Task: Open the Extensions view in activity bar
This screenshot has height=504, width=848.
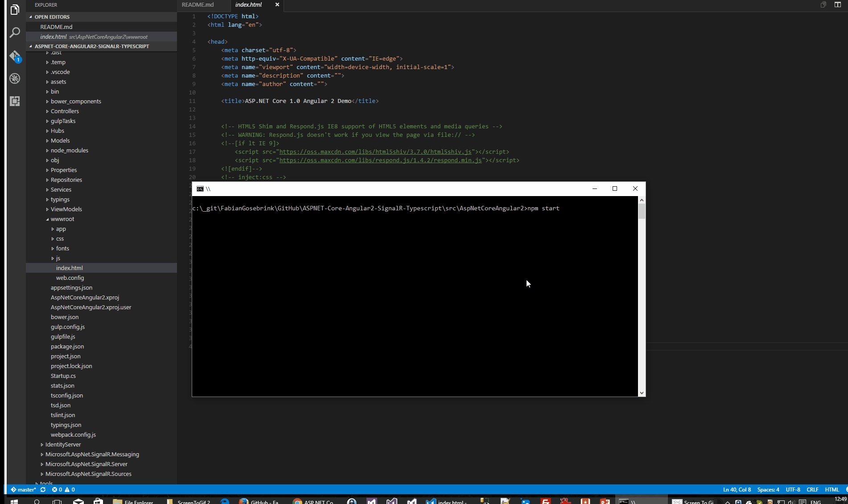Action: (15, 101)
